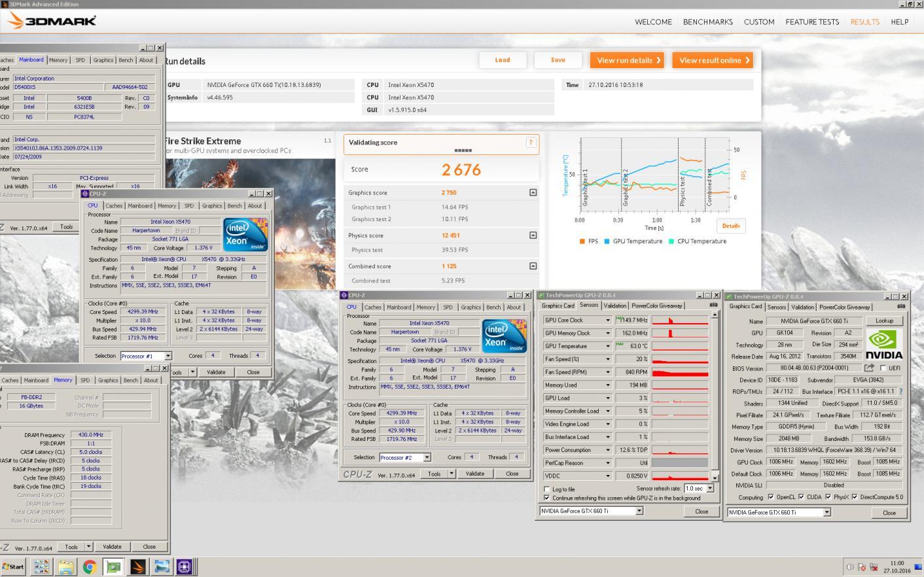
Task: Click the Load button in Run details
Action: click(x=503, y=60)
